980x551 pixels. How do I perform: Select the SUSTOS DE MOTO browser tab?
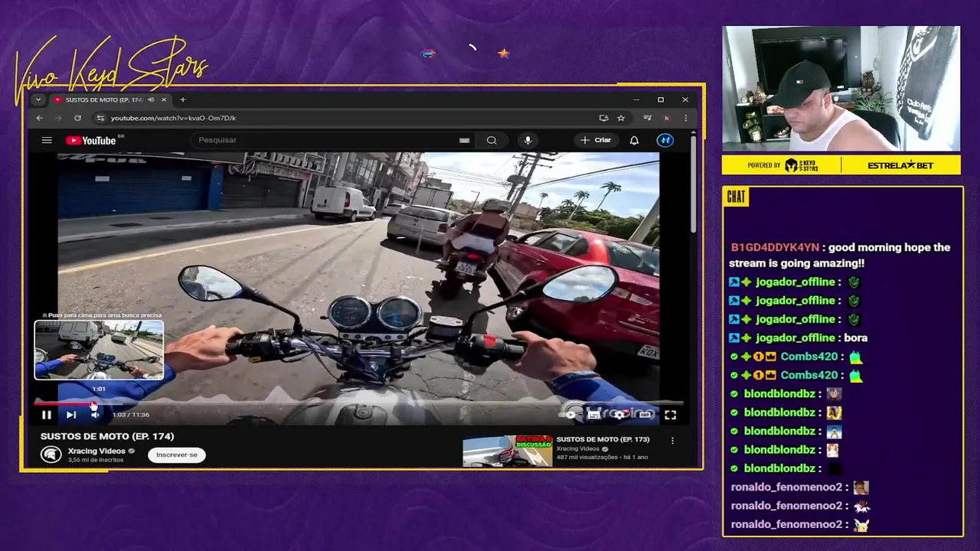pos(103,99)
